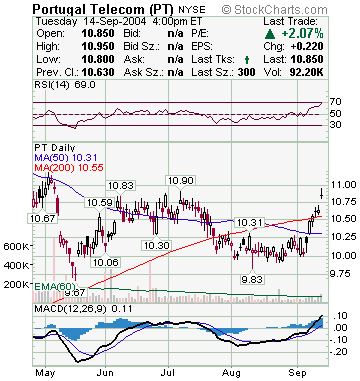Click the date Tuesday 14-Sep-2004
The height and width of the screenshot is (381, 360).
91,21
